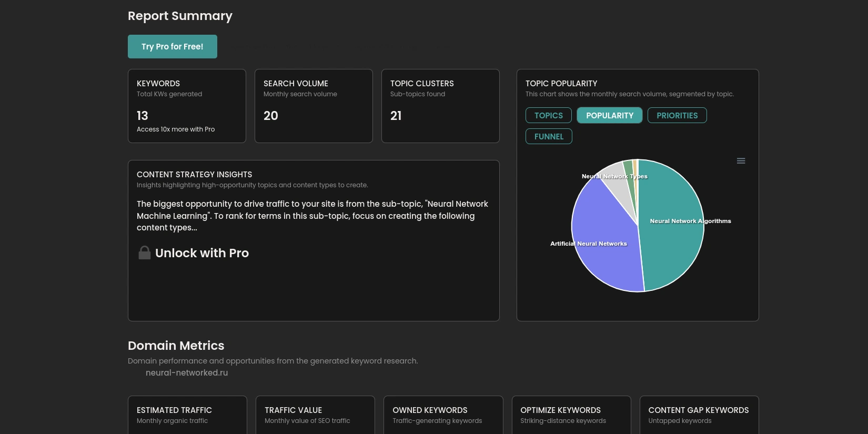The height and width of the screenshot is (434, 868).
Task: Show the PRIORITIES chart view
Action: coord(677,115)
